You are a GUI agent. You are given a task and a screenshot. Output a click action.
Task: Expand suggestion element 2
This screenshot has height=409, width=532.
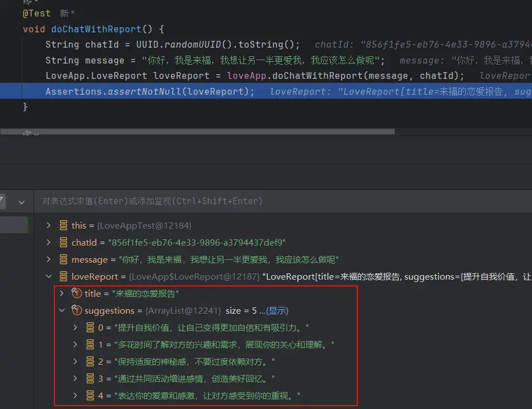point(75,361)
